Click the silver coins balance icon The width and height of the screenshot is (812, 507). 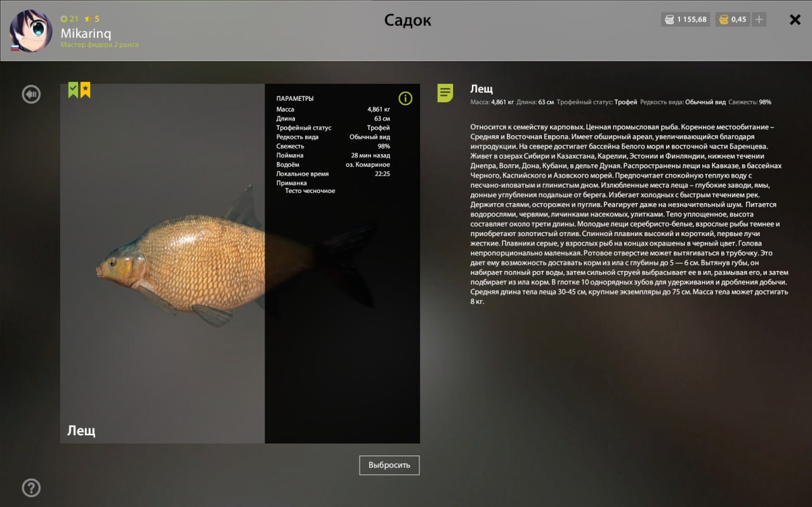click(x=670, y=20)
